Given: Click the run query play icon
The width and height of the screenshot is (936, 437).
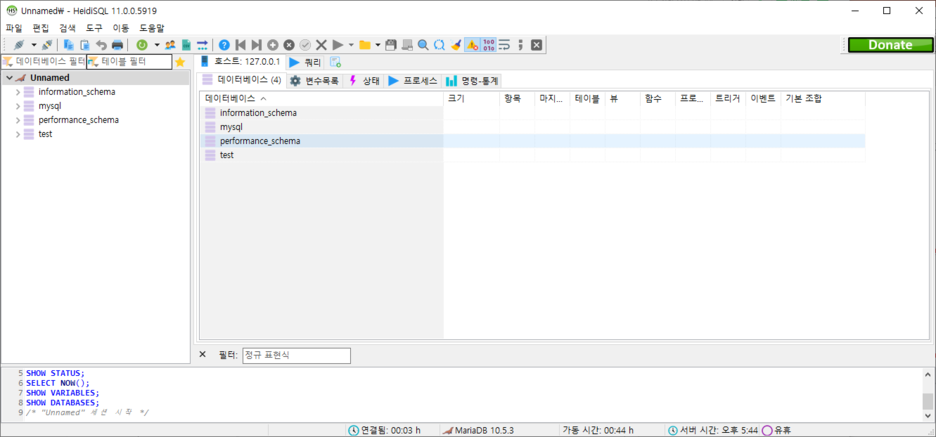Looking at the screenshot, I should (x=337, y=45).
